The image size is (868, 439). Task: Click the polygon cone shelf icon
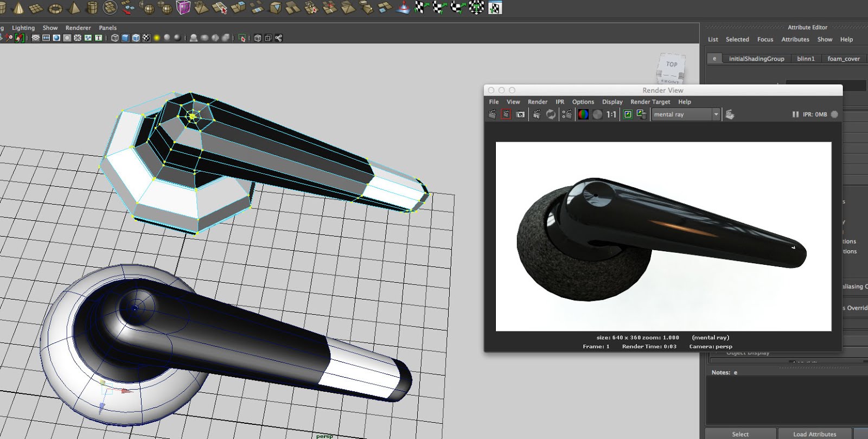pyautogui.click(x=18, y=8)
